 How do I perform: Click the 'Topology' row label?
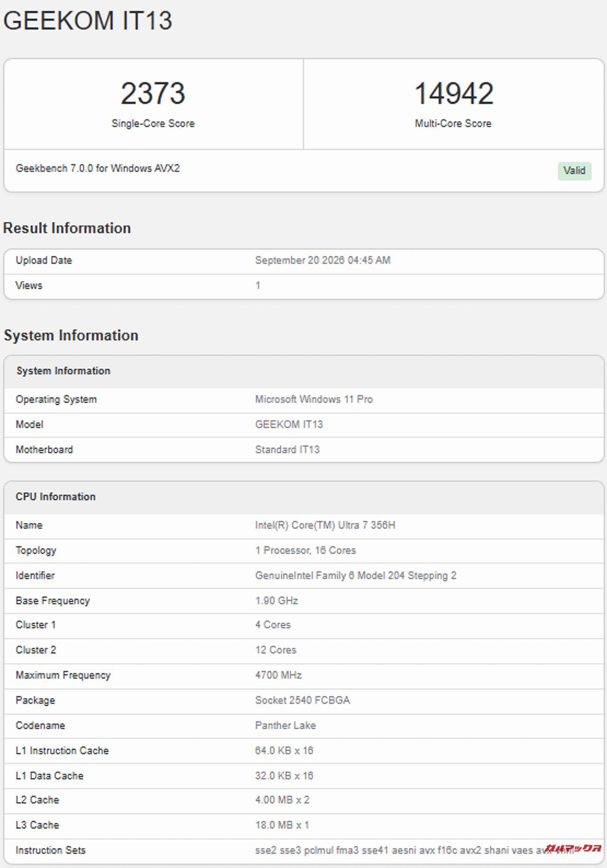[36, 551]
